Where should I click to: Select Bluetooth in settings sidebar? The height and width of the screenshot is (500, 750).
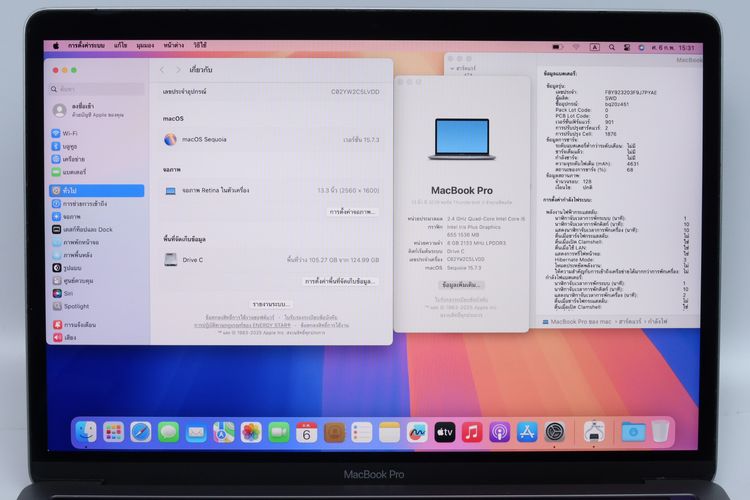97,146
